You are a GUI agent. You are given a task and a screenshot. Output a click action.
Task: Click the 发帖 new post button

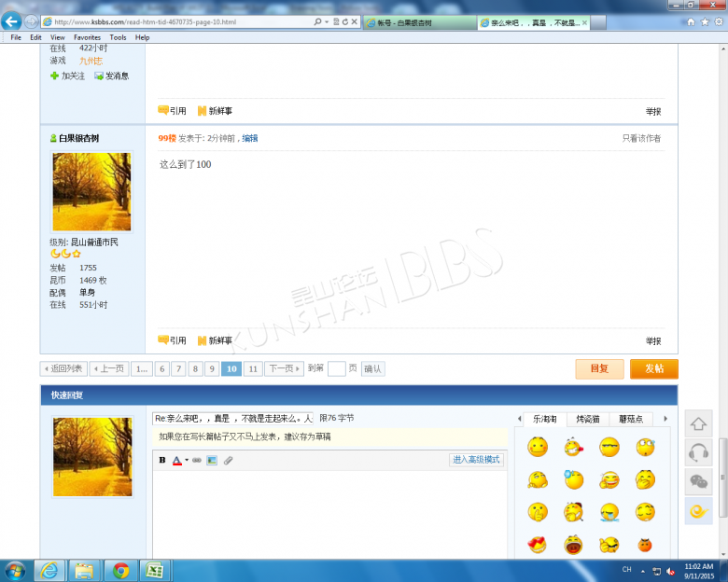(x=653, y=368)
